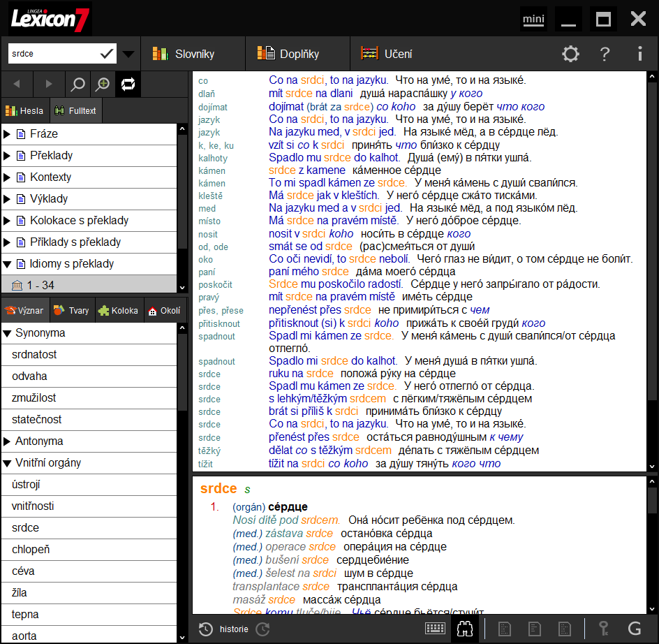Click synonym odvaha

(89, 376)
